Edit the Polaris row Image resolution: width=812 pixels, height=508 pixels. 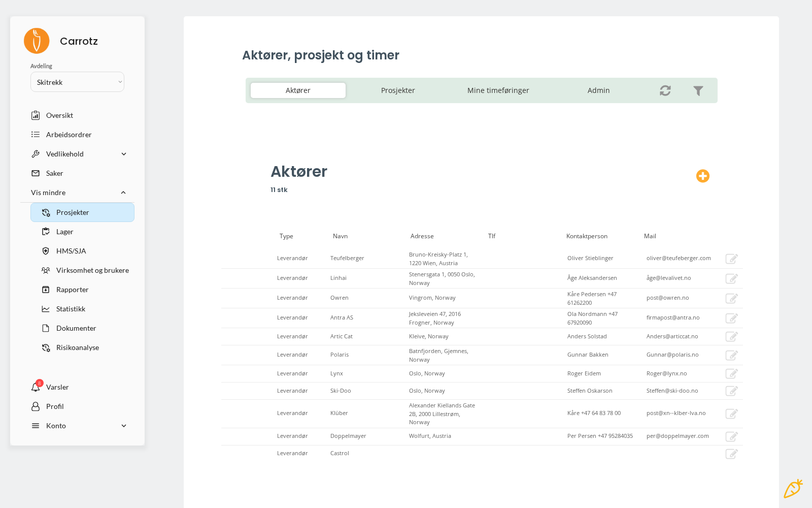(731, 355)
